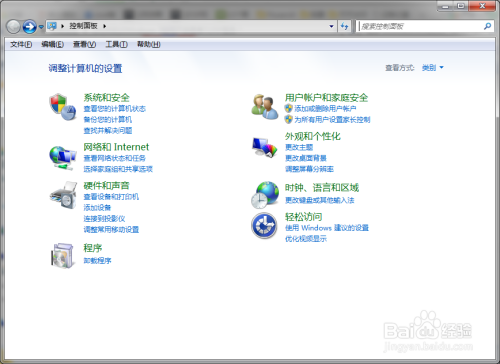Click the Back navigation arrow button
Screen dimensions: 500x364
(x=13, y=27)
